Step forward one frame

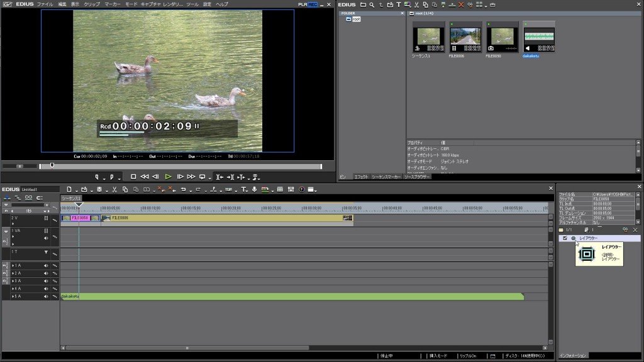[x=180, y=177]
